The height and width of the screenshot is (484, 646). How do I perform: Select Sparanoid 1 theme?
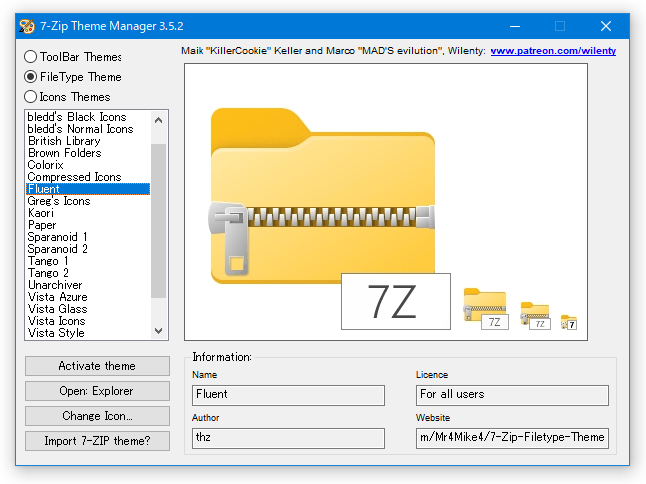[88, 237]
